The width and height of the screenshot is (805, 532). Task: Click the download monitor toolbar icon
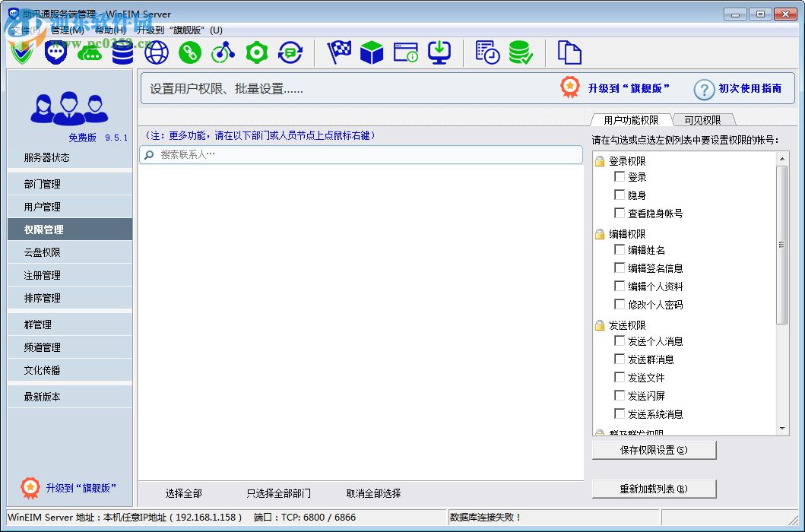tap(439, 52)
